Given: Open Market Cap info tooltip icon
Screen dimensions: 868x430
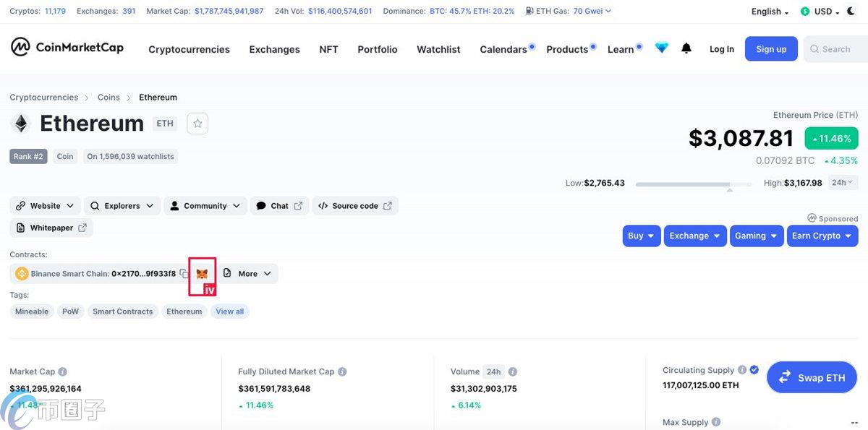Looking at the screenshot, I should [x=63, y=371].
